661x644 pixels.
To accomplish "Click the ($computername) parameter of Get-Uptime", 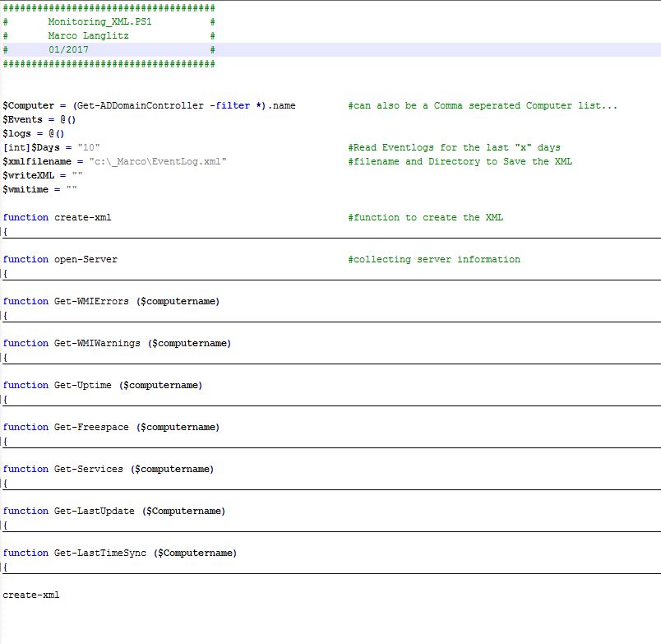I will (160, 386).
